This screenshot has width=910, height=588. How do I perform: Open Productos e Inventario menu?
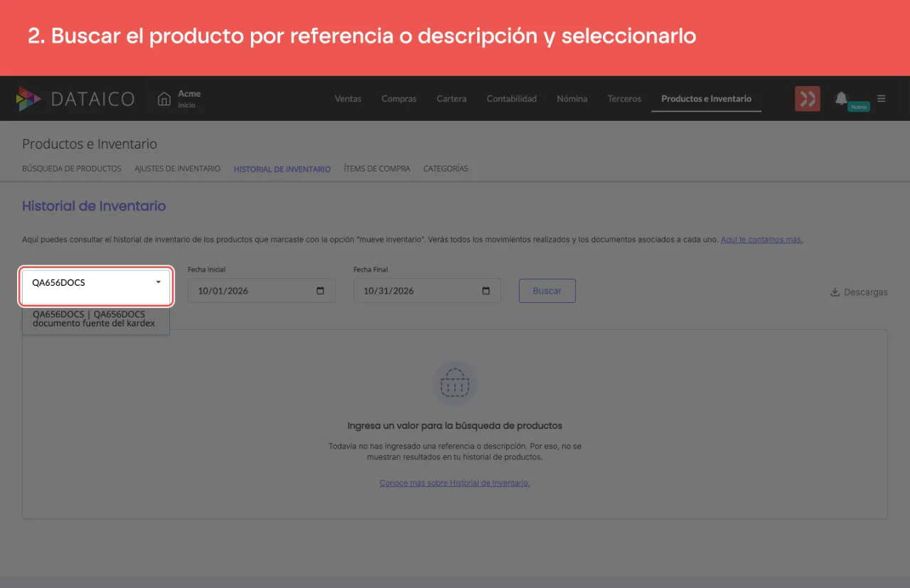click(706, 99)
